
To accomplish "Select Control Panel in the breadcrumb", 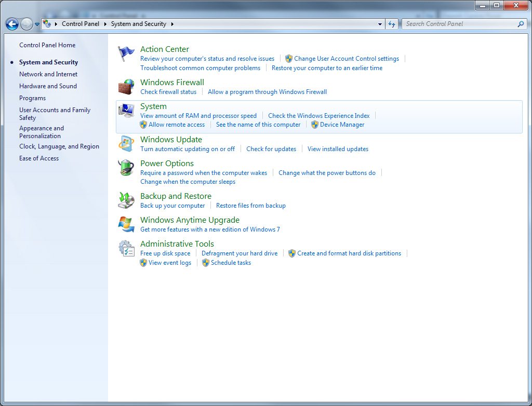I will (81, 24).
